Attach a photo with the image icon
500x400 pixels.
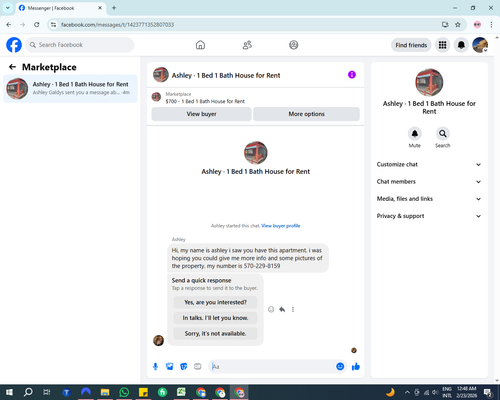tap(170, 367)
